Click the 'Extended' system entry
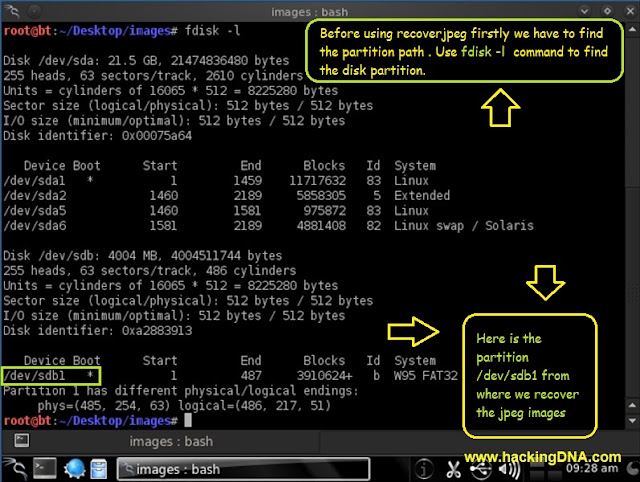Viewport: 640px width, 482px height. tap(422, 195)
